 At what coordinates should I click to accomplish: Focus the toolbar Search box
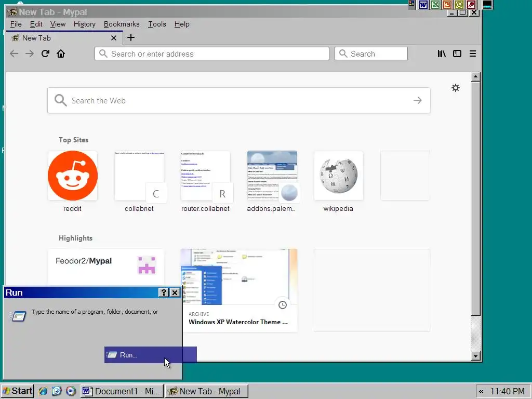point(371,54)
